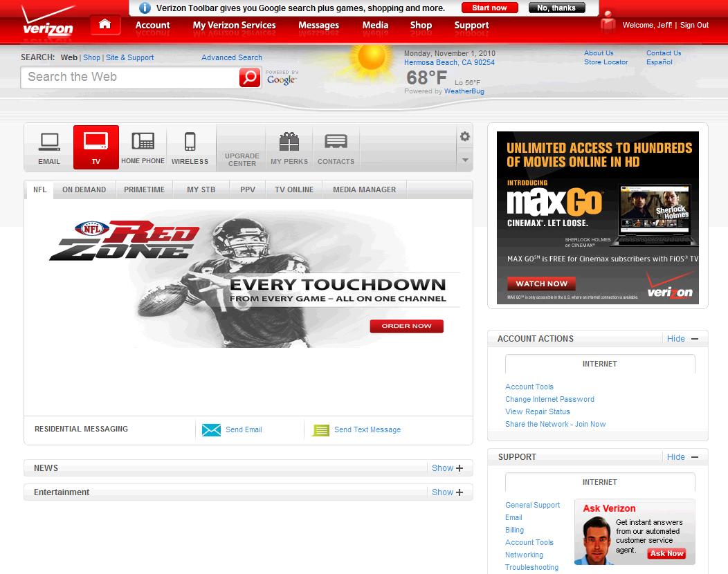Open the Shop menu
This screenshot has width=728, height=574.
421,25
